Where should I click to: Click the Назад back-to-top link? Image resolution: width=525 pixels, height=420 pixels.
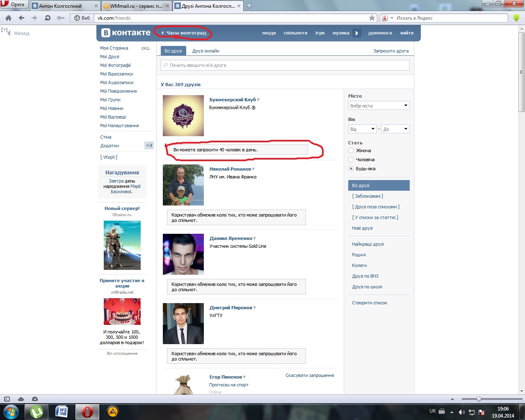pos(22,33)
